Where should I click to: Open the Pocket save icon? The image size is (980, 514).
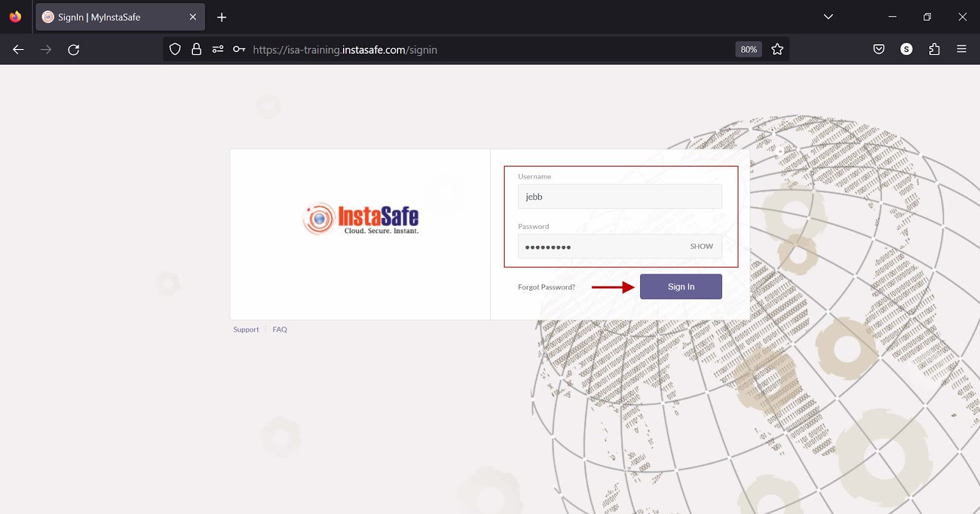879,50
